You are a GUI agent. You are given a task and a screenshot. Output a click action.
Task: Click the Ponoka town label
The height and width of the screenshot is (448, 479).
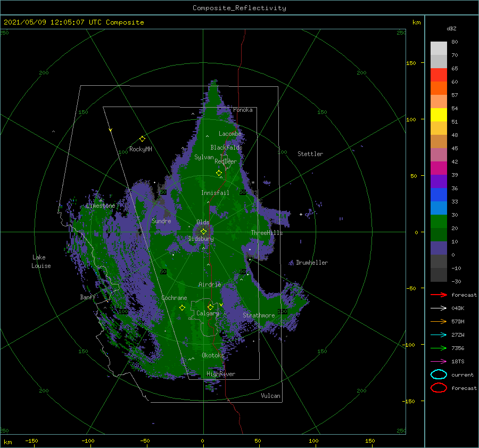click(243, 110)
